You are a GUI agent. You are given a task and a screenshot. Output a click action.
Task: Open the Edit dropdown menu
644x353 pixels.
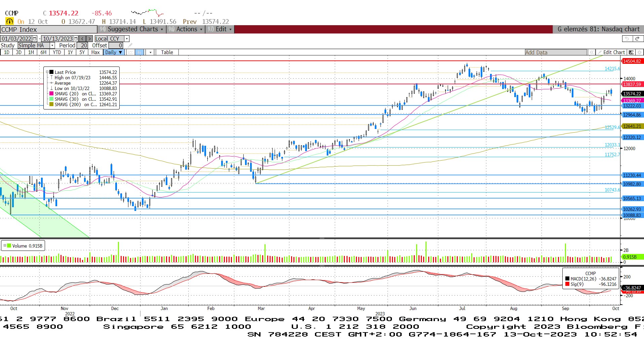pyautogui.click(x=220, y=29)
